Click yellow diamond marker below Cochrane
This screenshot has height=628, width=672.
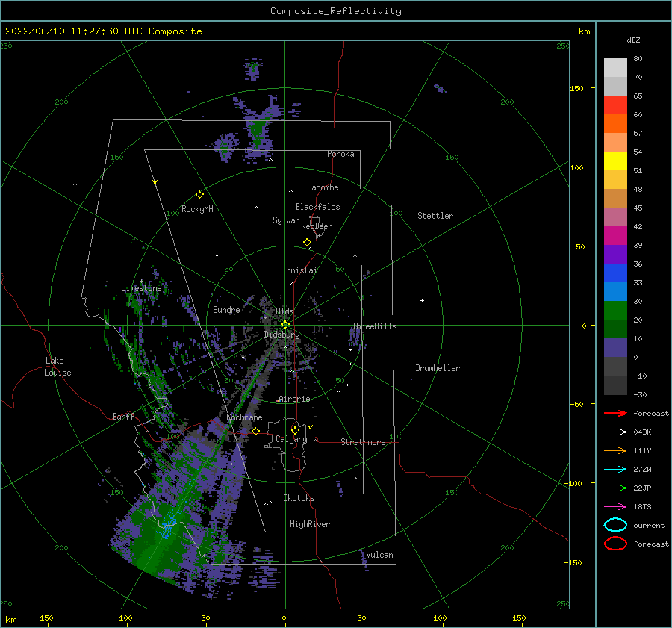pyautogui.click(x=256, y=432)
